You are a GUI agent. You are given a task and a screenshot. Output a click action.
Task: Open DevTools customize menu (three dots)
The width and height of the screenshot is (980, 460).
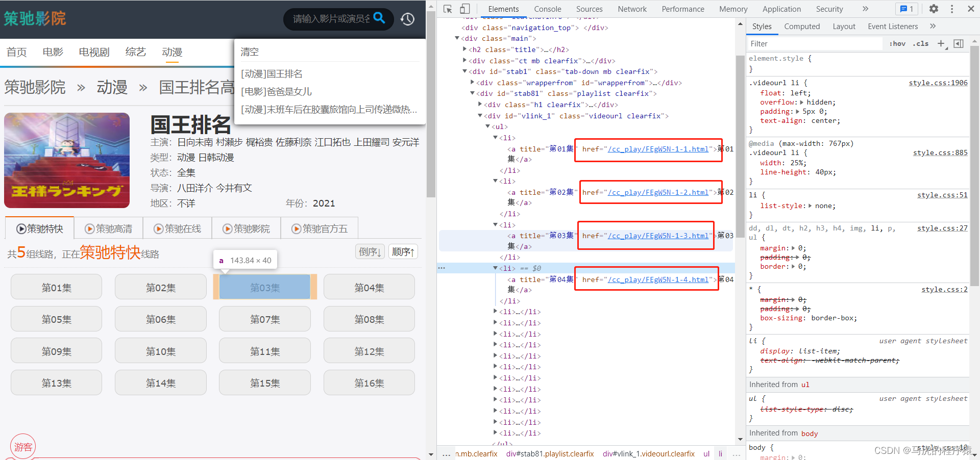[x=952, y=9]
